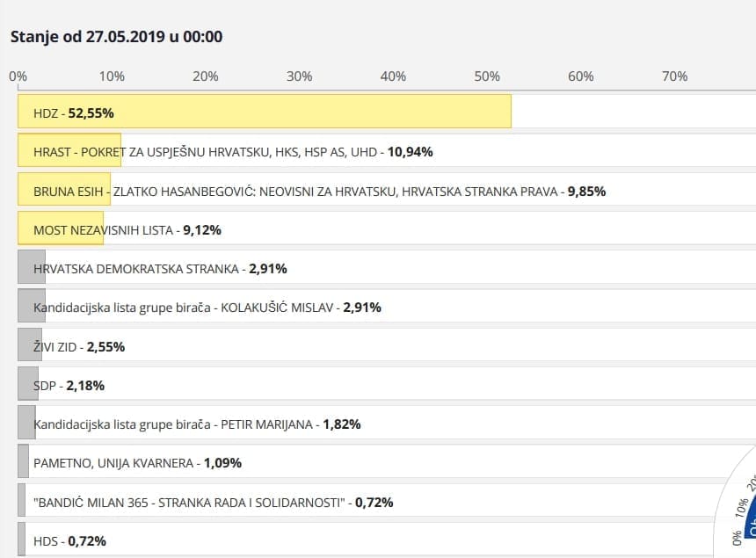Viewport: 756px width, 558px height.
Task: Select the SDP 2,18% result row
Action: tap(69, 385)
